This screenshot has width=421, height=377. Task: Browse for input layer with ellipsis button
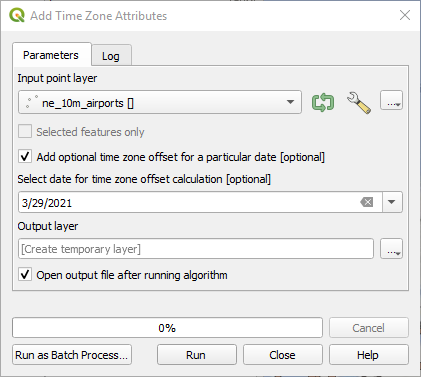click(391, 100)
